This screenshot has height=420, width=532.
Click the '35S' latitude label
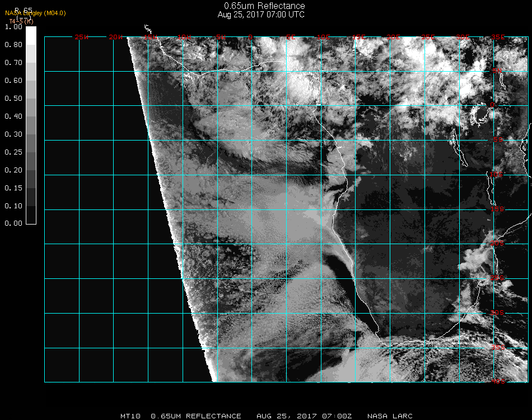tap(498, 347)
